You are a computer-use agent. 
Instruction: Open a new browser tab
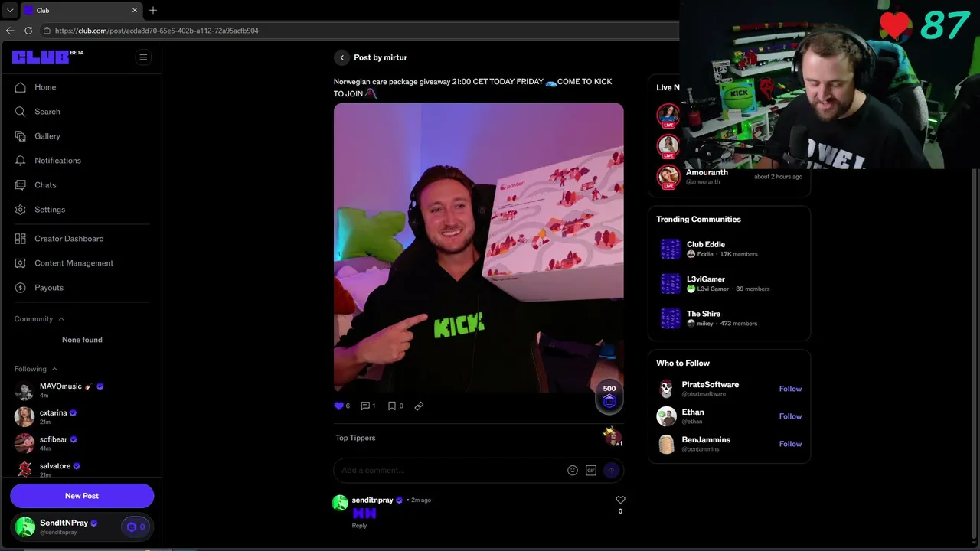click(x=153, y=10)
